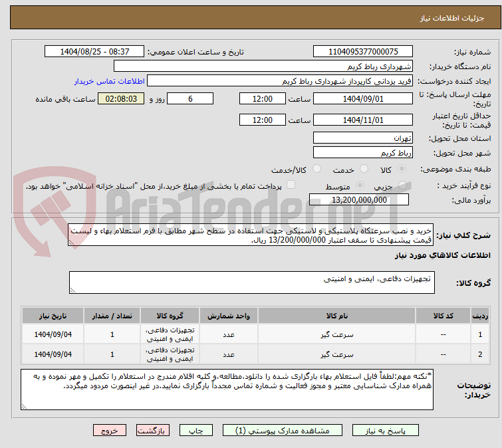
Task: Click the عدد unit cell in row 1
Action: tap(229, 334)
